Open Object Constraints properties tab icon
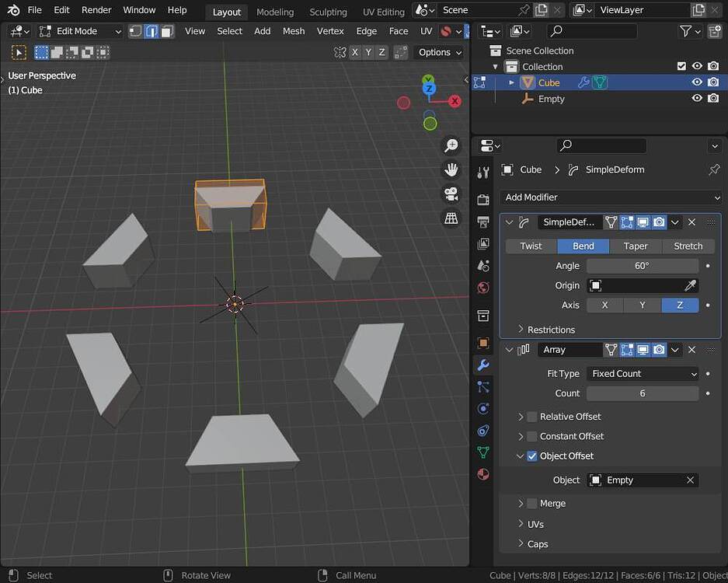 (482, 431)
